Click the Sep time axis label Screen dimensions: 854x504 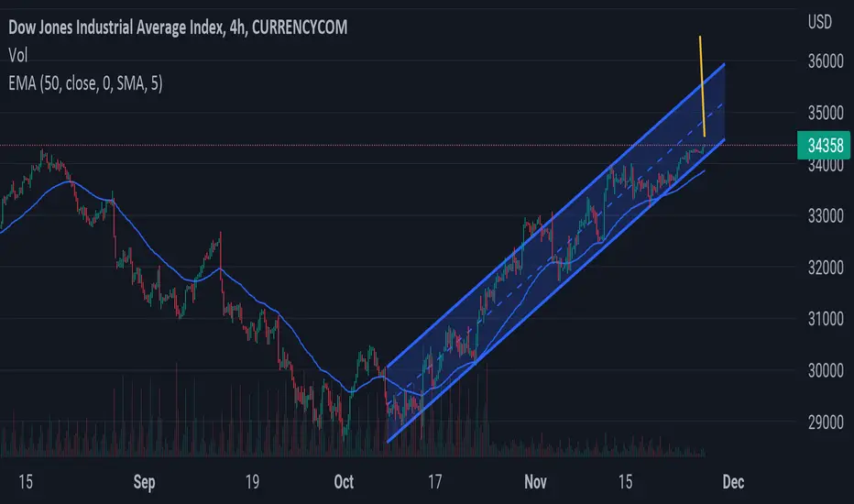tap(145, 482)
